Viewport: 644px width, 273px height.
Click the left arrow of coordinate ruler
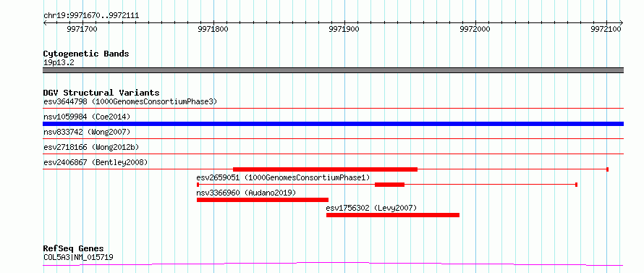(45, 22)
